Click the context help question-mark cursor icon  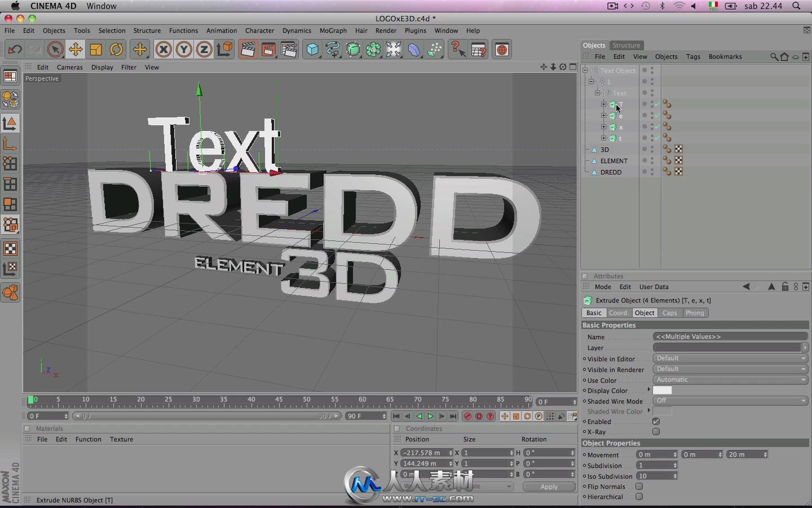(x=458, y=50)
